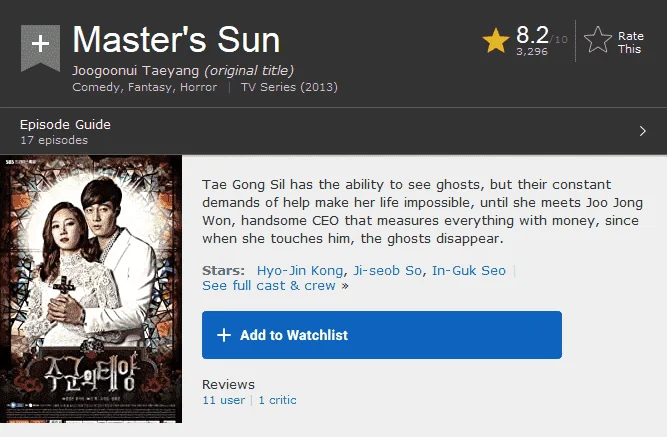Open Hyo-Jin Kong's profile link
Viewport: 667px width, 437px height.
tap(300, 271)
